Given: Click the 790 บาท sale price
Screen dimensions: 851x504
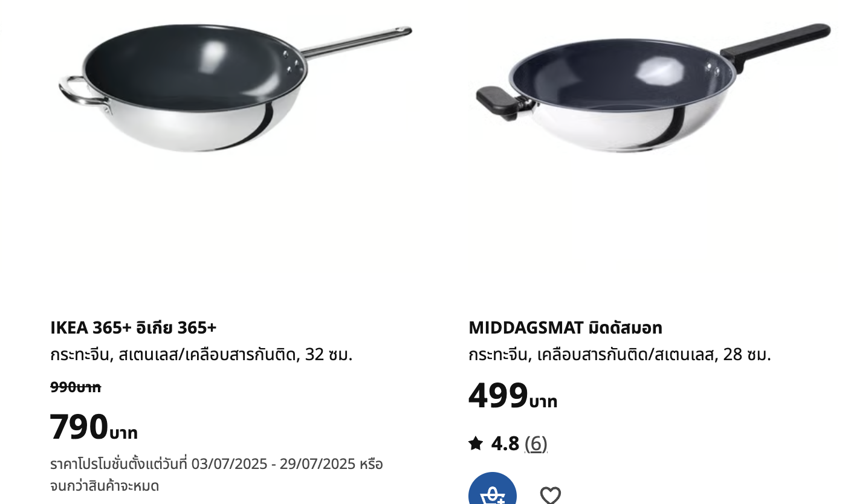Looking at the screenshot, I should click(x=94, y=427).
